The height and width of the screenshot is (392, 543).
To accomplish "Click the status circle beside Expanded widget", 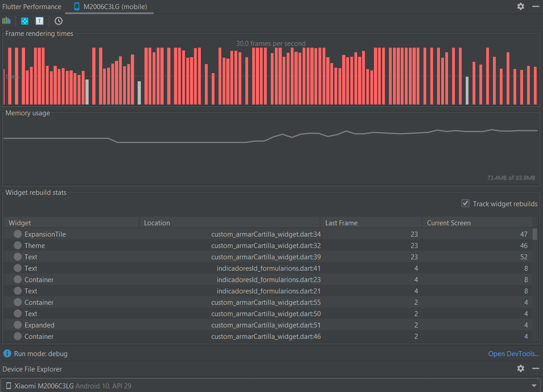I will point(17,325).
